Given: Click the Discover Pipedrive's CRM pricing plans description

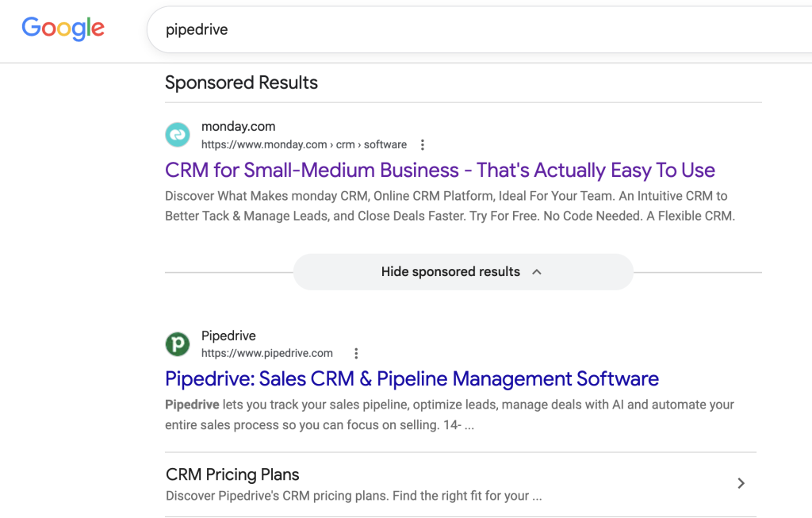Looking at the screenshot, I should tap(354, 497).
